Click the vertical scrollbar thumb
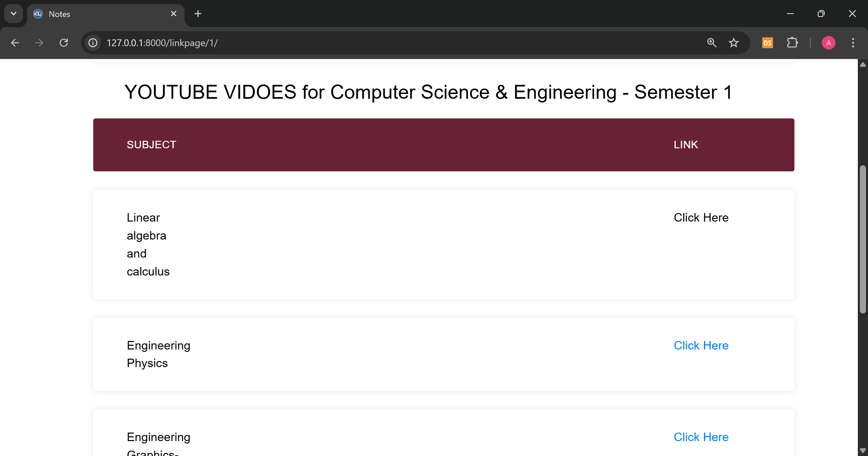 863,239
